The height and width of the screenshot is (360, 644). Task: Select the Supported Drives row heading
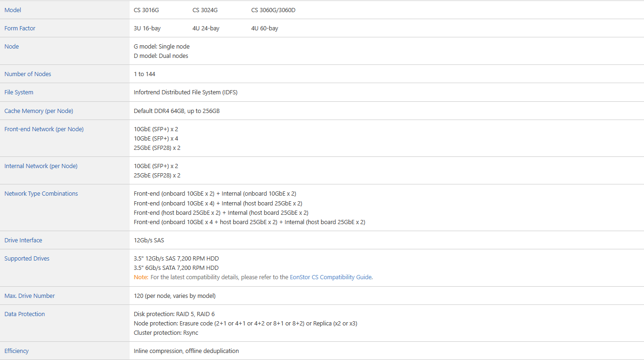(x=27, y=258)
